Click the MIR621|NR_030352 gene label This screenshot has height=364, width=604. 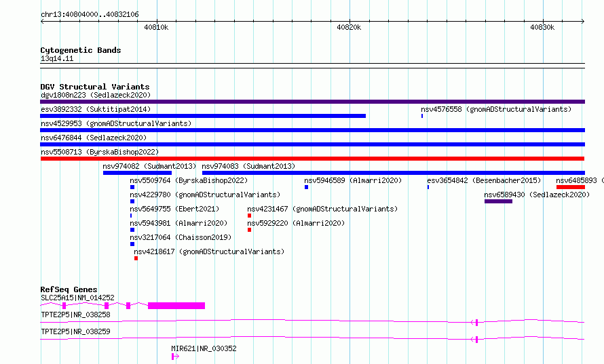(x=204, y=348)
